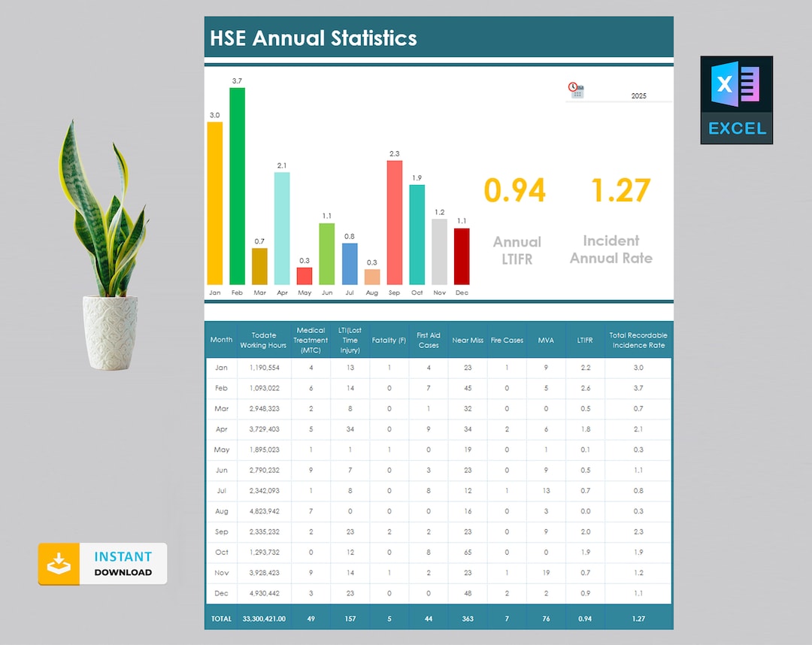
Task: Click the TOTAL row at table bottom
Action: [x=221, y=619]
